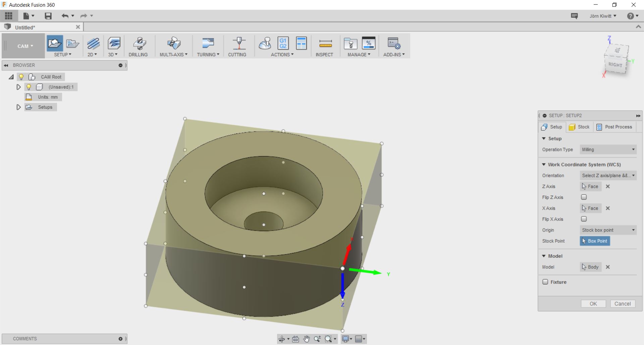Image resolution: width=644 pixels, height=345 pixels.
Task: Activate the Inspect measure tool
Action: (325, 44)
